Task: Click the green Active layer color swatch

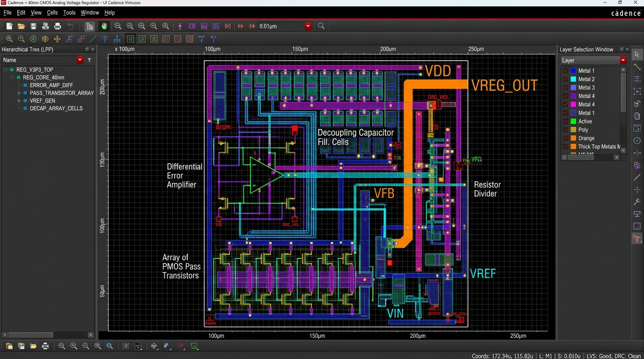Action: coord(573,121)
